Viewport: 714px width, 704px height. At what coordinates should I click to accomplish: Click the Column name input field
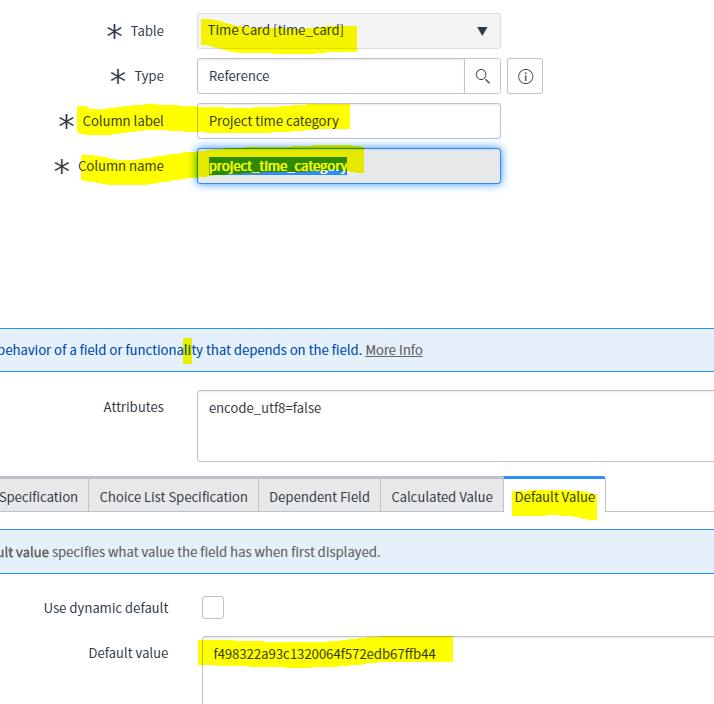(x=349, y=166)
